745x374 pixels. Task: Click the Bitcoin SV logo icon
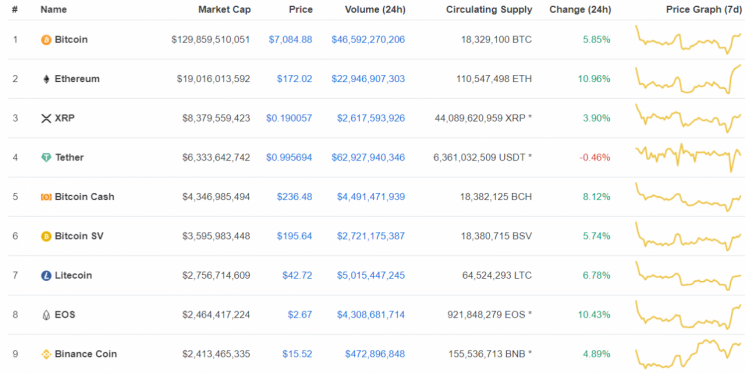point(46,236)
